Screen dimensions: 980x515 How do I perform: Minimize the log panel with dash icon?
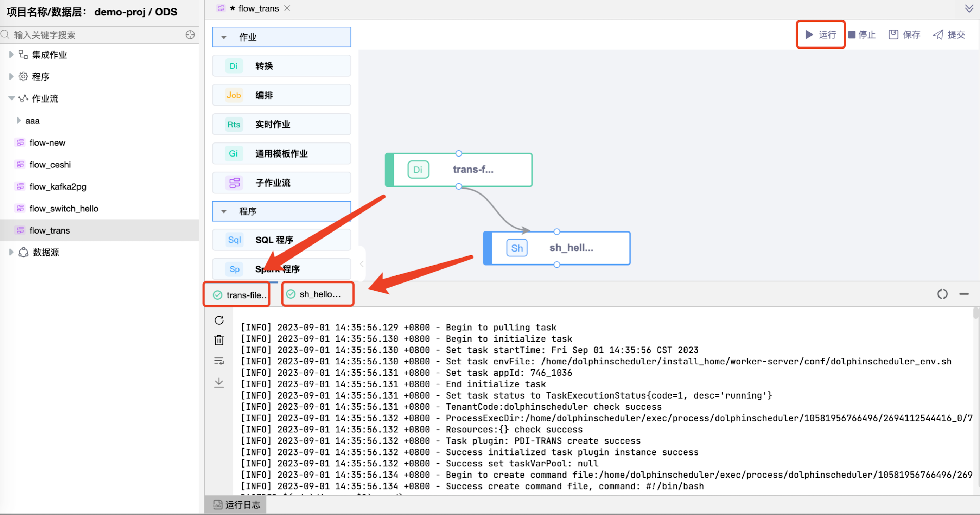coord(963,294)
